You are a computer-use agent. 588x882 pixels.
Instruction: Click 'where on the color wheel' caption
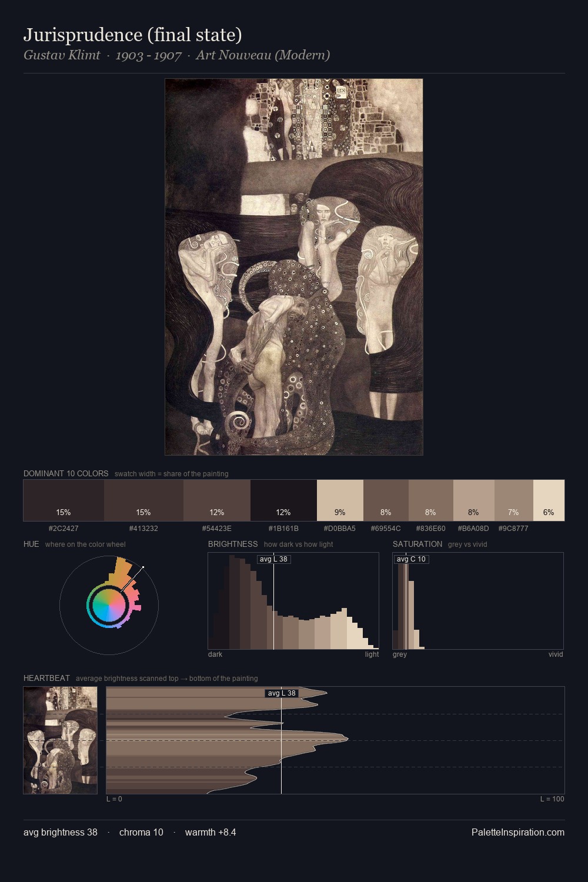[85, 544]
